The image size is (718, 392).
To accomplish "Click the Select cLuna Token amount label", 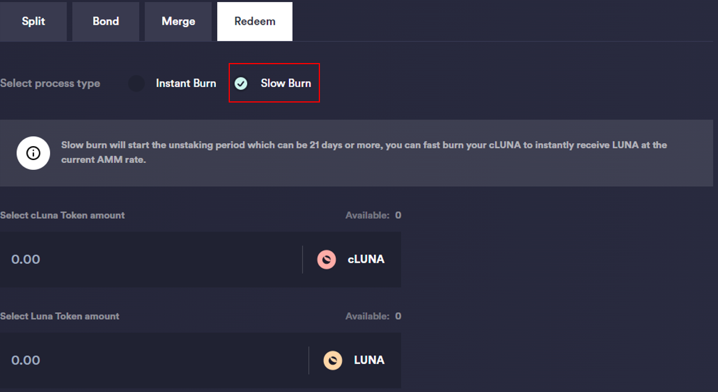I will pyautogui.click(x=62, y=215).
